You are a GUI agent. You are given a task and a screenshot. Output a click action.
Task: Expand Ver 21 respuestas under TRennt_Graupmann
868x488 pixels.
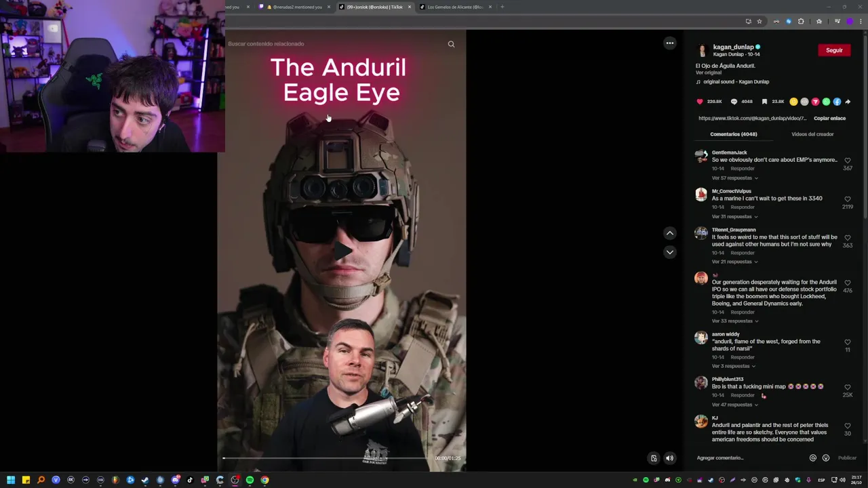click(x=734, y=262)
